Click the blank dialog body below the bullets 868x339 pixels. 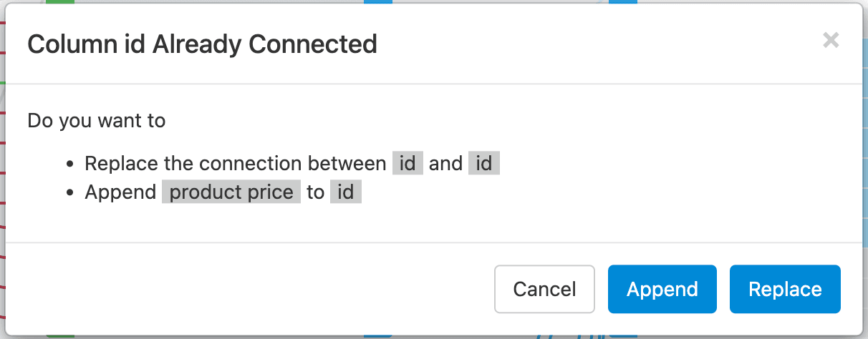[430, 223]
